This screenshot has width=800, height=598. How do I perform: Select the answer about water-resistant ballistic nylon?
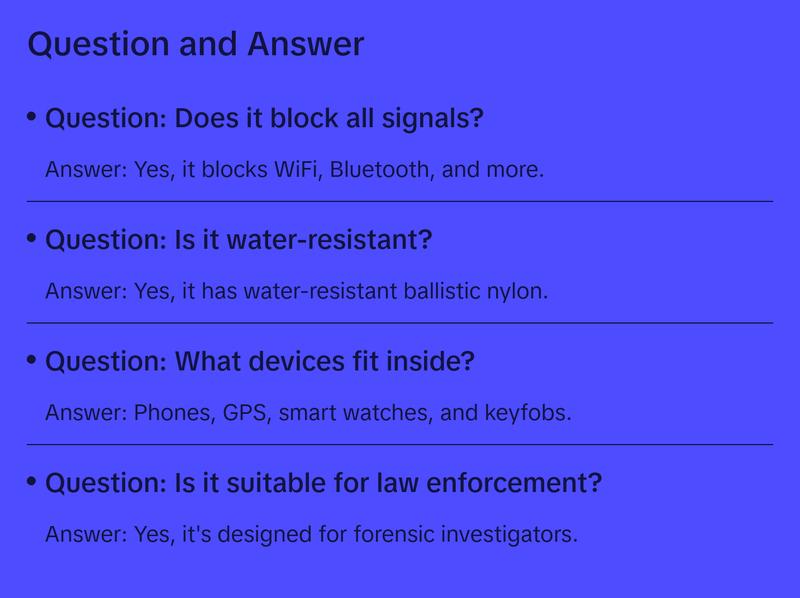296,292
